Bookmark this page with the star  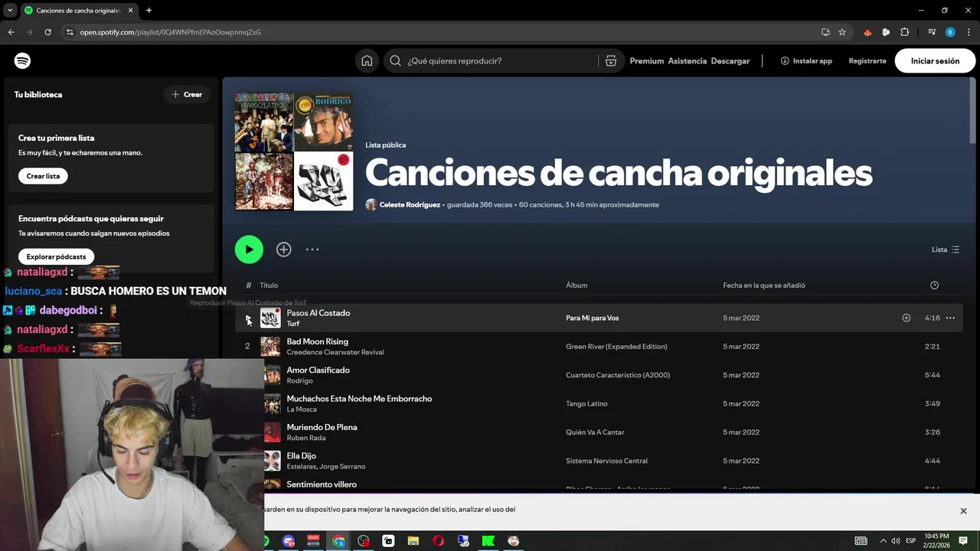(842, 32)
